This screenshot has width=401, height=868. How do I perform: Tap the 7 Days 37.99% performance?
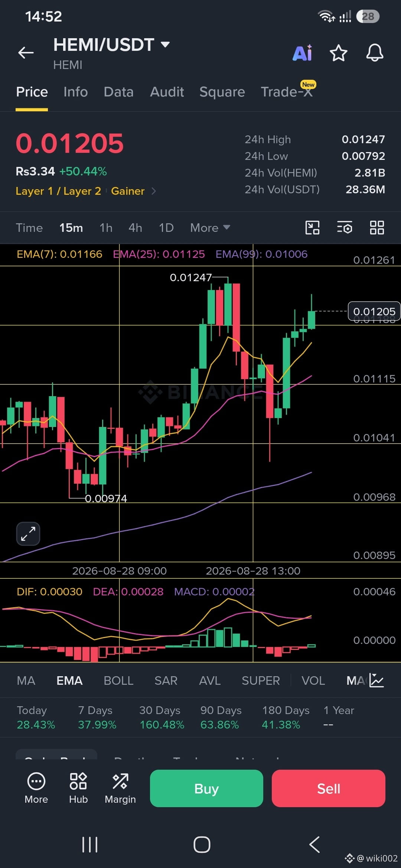pos(97,717)
